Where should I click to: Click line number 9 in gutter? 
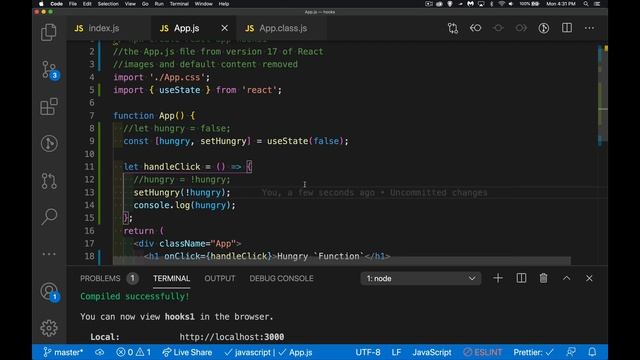pos(91,141)
